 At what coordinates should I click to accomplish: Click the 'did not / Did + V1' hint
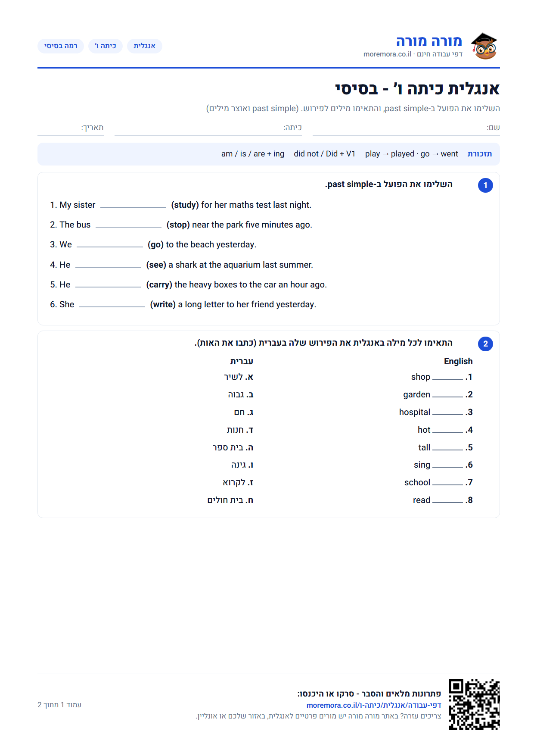coord(325,154)
